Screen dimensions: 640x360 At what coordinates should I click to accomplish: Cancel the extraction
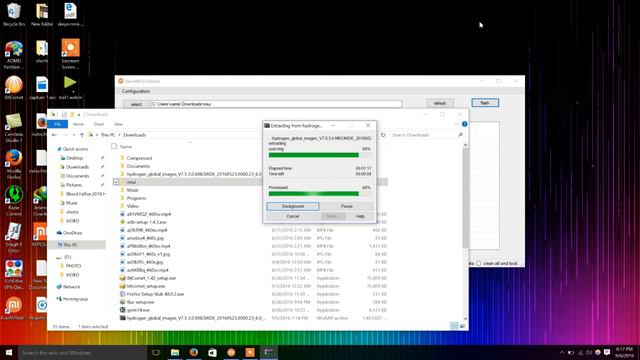pyautogui.click(x=293, y=216)
